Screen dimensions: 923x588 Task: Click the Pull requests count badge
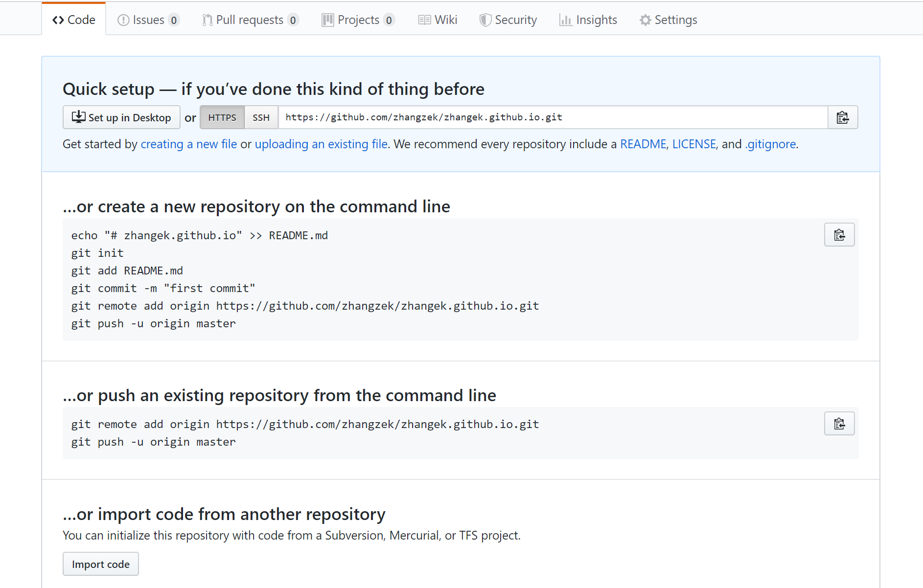tap(293, 20)
